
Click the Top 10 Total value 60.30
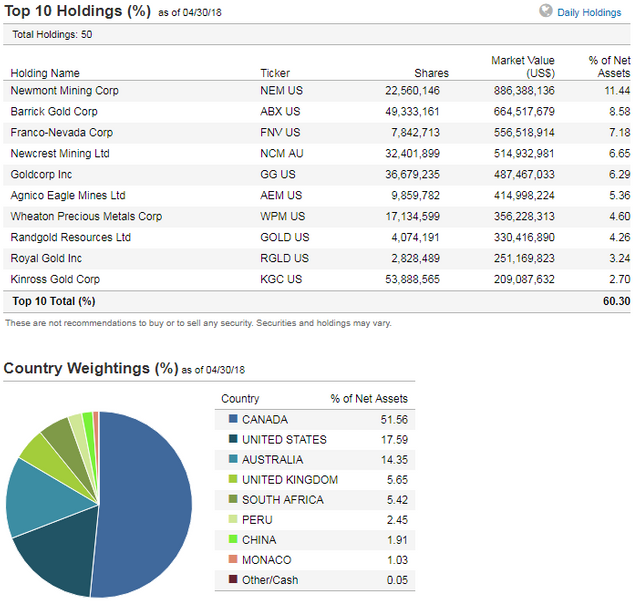617,301
